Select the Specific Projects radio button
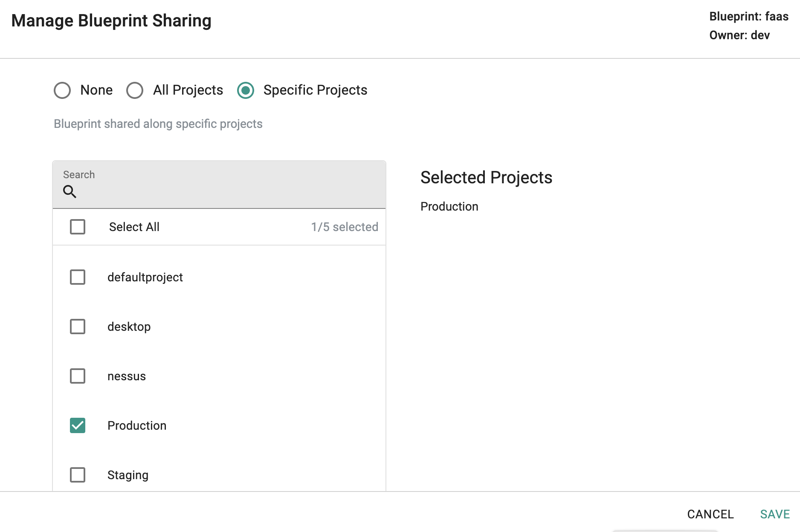This screenshot has height=532, width=800. (246, 90)
